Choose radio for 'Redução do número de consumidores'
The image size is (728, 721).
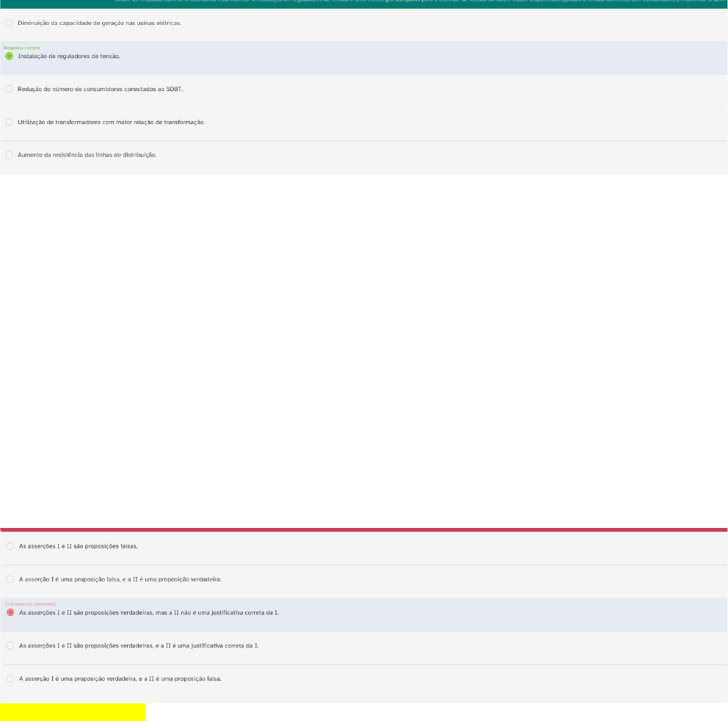click(x=9, y=89)
